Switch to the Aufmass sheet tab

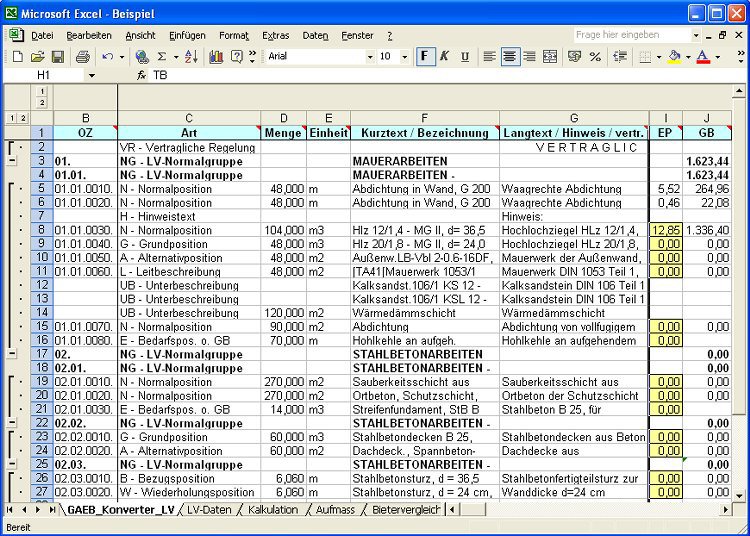point(335,510)
